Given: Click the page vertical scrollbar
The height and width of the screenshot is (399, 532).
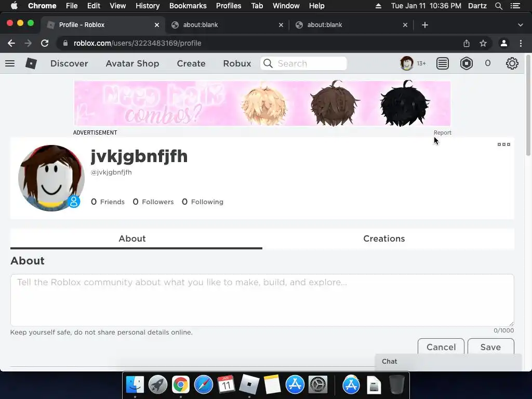Looking at the screenshot, I should [x=528, y=105].
